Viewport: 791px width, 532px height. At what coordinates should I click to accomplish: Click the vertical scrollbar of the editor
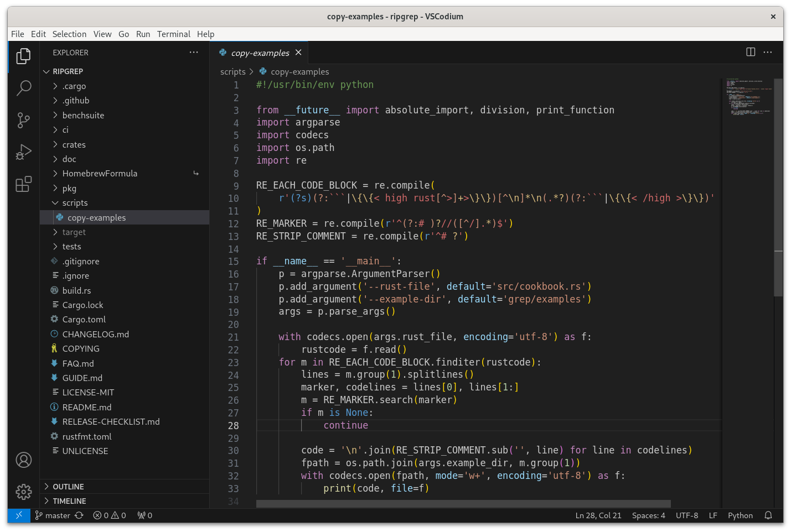[778, 188]
